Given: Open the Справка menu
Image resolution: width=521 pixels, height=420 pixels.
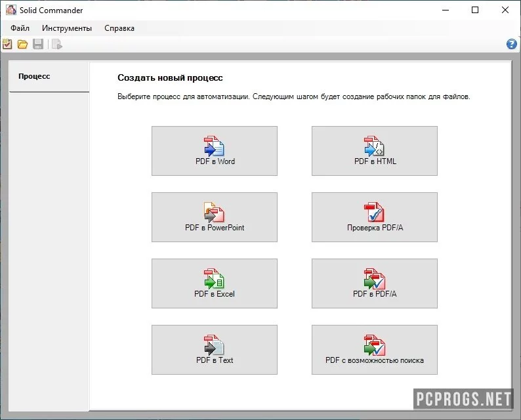Looking at the screenshot, I should pyautogui.click(x=119, y=28).
